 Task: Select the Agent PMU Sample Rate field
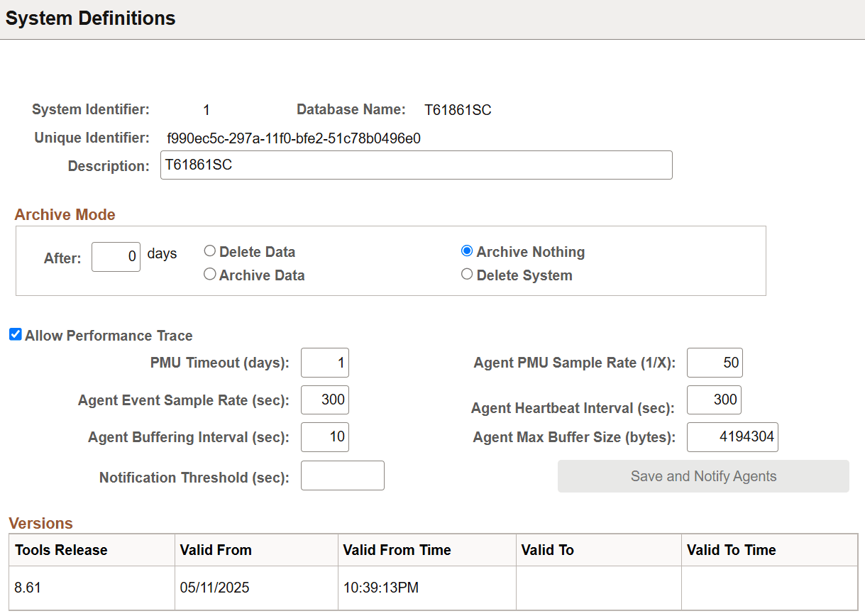coord(714,363)
